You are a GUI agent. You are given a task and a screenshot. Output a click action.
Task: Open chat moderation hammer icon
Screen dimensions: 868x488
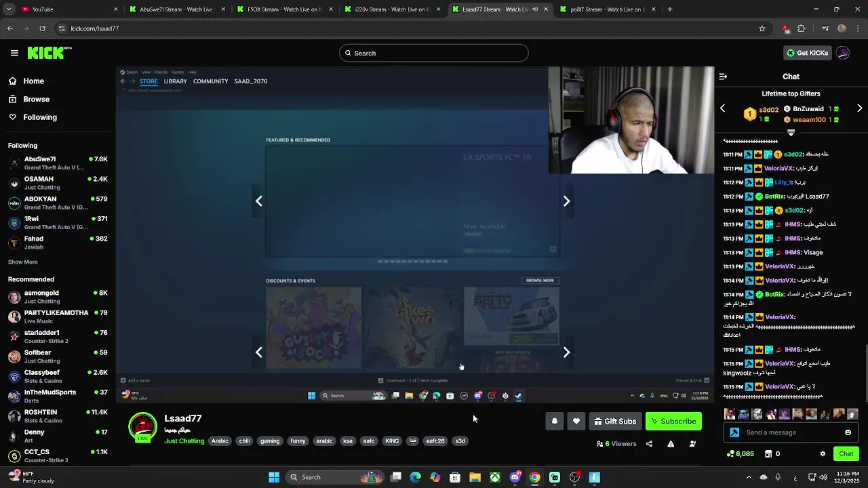(734, 432)
